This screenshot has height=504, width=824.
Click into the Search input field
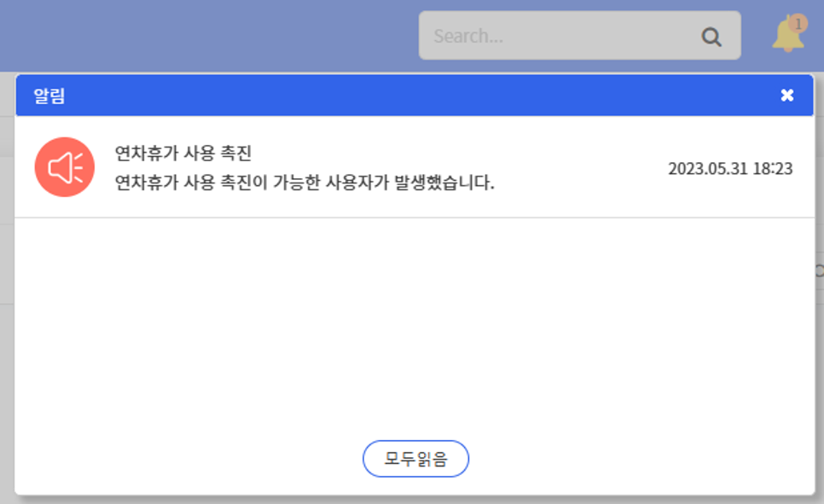tap(580, 35)
